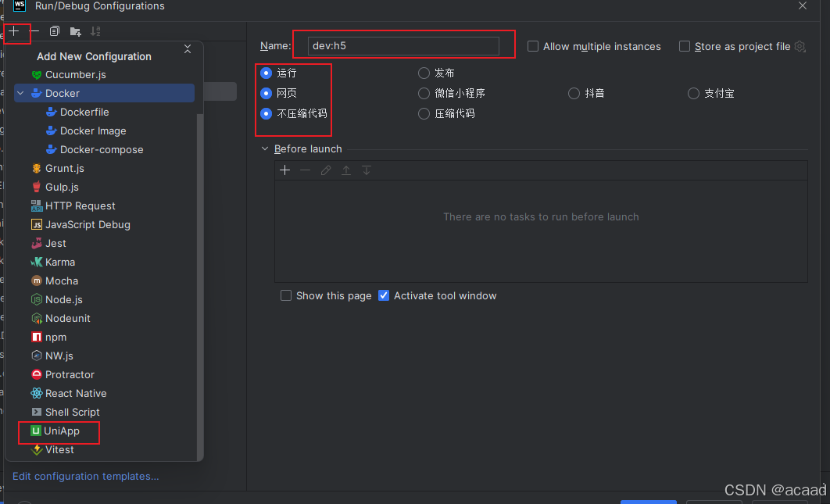Enable Show this page checkbox
This screenshot has width=830, height=504.
coord(286,295)
